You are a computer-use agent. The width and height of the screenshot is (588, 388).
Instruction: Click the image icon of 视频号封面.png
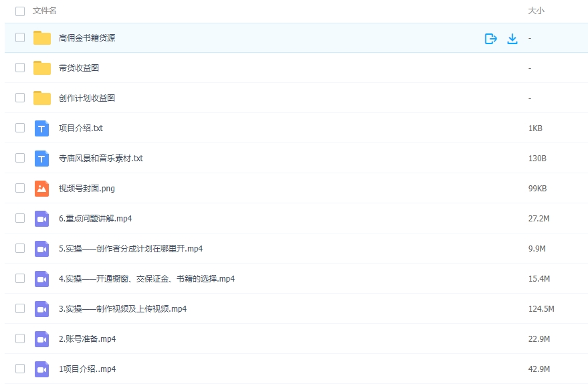(x=42, y=188)
